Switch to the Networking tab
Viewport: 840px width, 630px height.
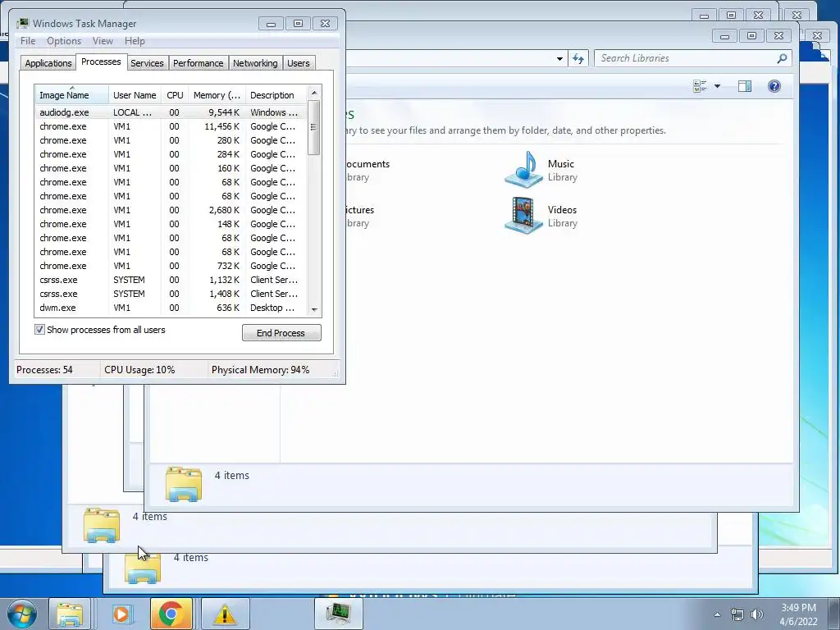(255, 63)
